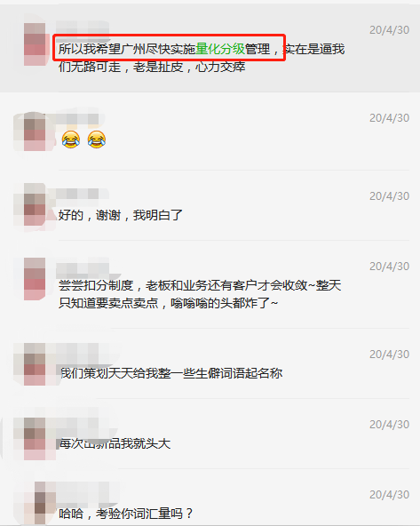420x526 pixels.
Task: Click the text 心力交瘁 in first message
Action: click(x=220, y=67)
